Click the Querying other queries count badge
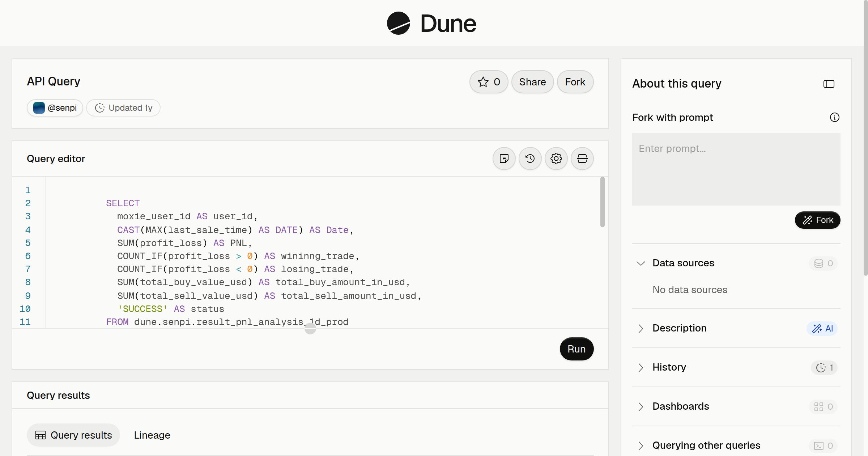 click(823, 446)
